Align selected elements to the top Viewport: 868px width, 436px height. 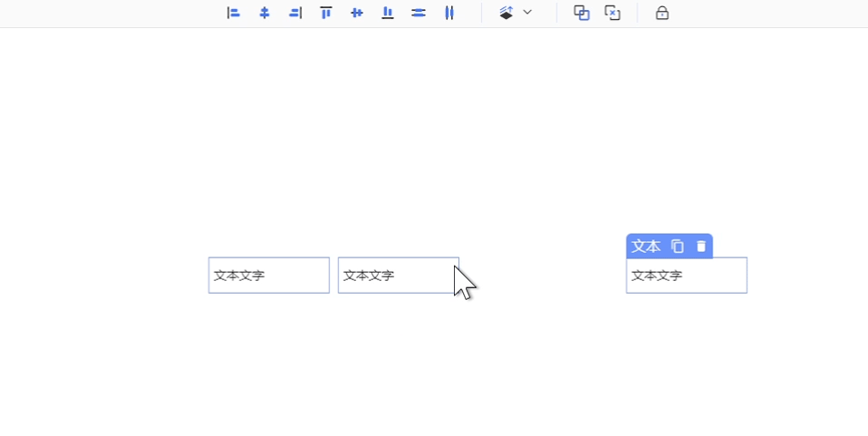pos(326,13)
